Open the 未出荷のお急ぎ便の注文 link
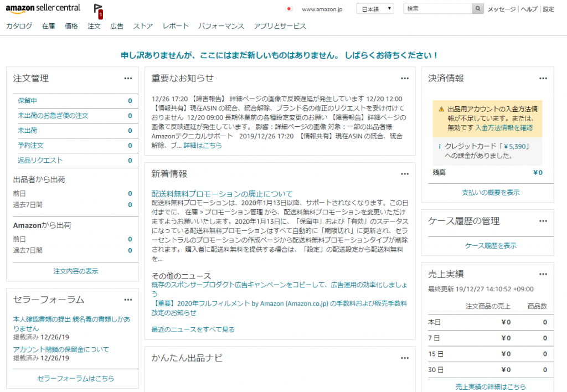Screen dimensions: 567x392 (x=53, y=116)
